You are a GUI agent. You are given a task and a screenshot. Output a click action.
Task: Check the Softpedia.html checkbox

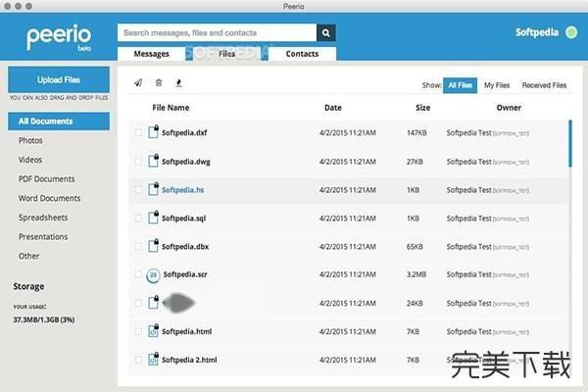(138, 331)
